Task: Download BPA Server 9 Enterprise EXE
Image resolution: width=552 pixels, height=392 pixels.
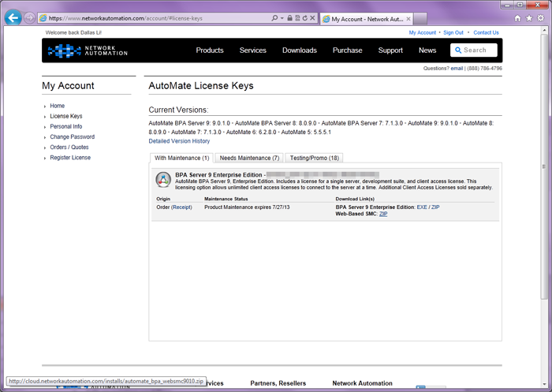Action: pyautogui.click(x=422, y=207)
